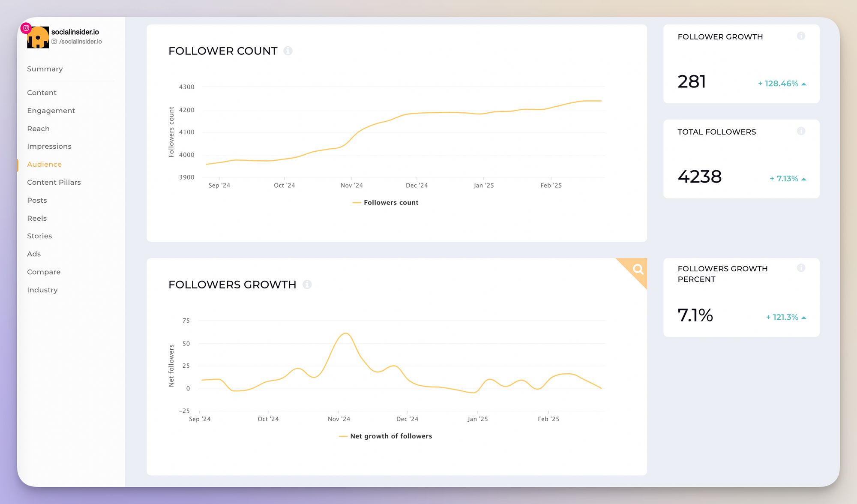The image size is (857, 504).
Task: Click the magnifier icon on Followers Growth panel
Action: (x=638, y=269)
